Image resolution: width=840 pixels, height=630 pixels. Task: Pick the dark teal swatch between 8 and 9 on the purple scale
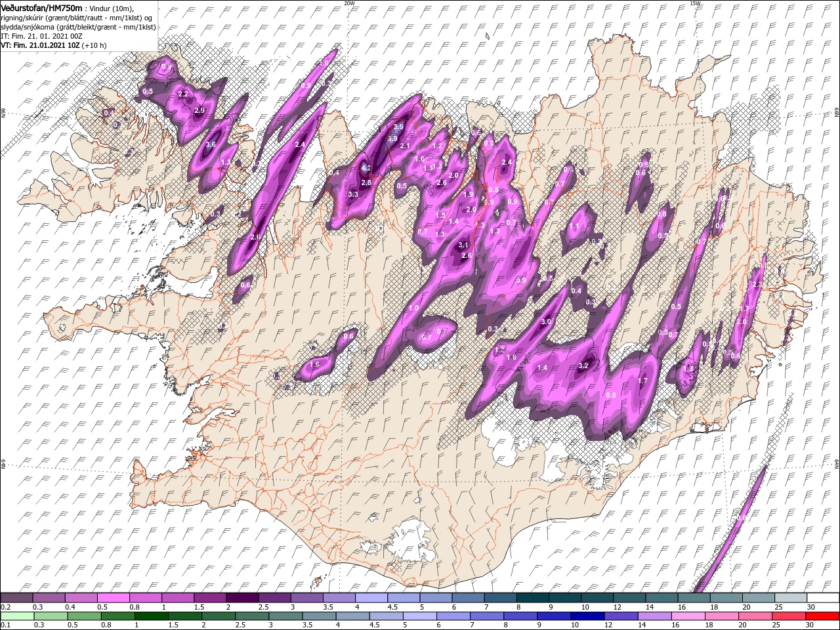tap(533, 598)
